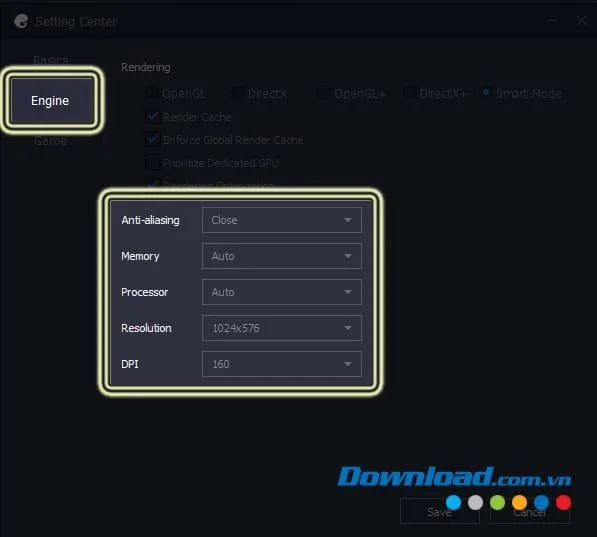This screenshot has width=597, height=537.
Task: Switch to the Basics tab
Action: tap(51, 61)
